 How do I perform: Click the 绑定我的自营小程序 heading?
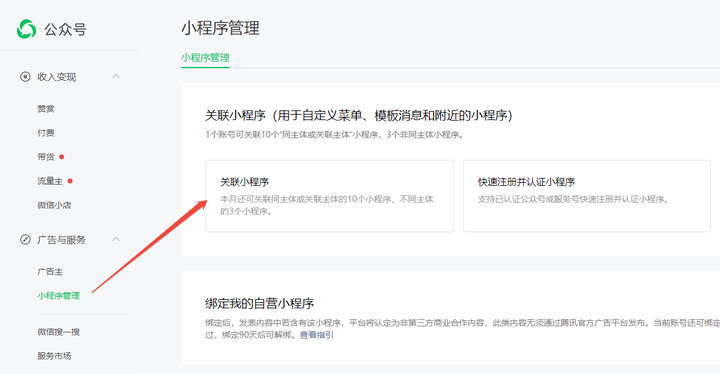[x=259, y=303]
